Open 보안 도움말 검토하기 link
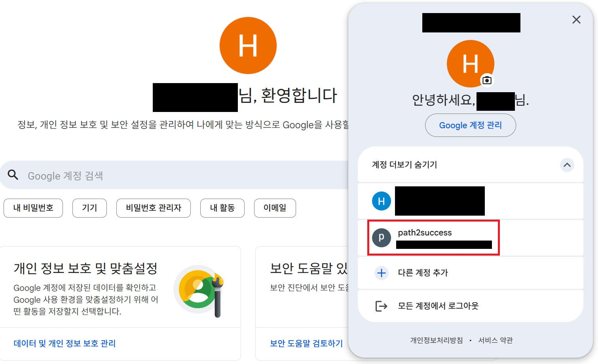The image size is (598, 364). pyautogui.click(x=306, y=343)
